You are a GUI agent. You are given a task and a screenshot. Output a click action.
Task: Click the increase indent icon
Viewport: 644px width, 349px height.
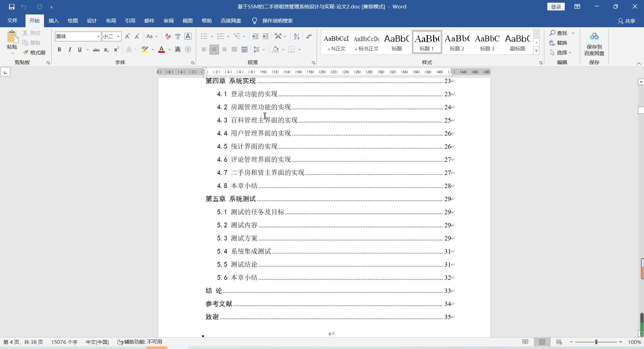click(x=266, y=36)
